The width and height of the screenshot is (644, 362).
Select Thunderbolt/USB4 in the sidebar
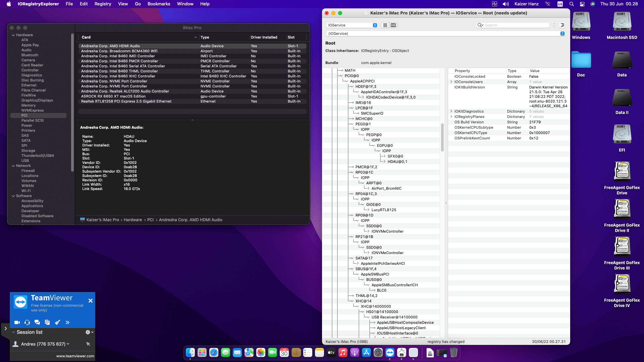38,156
